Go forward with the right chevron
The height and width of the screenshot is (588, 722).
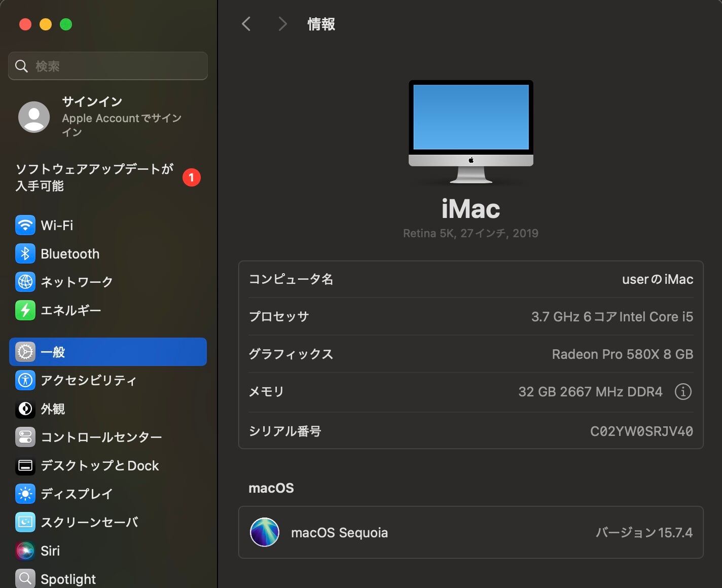pos(283,24)
